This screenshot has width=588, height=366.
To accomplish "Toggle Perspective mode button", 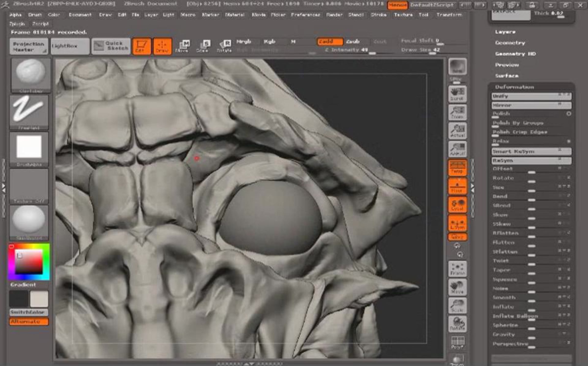I will click(457, 168).
